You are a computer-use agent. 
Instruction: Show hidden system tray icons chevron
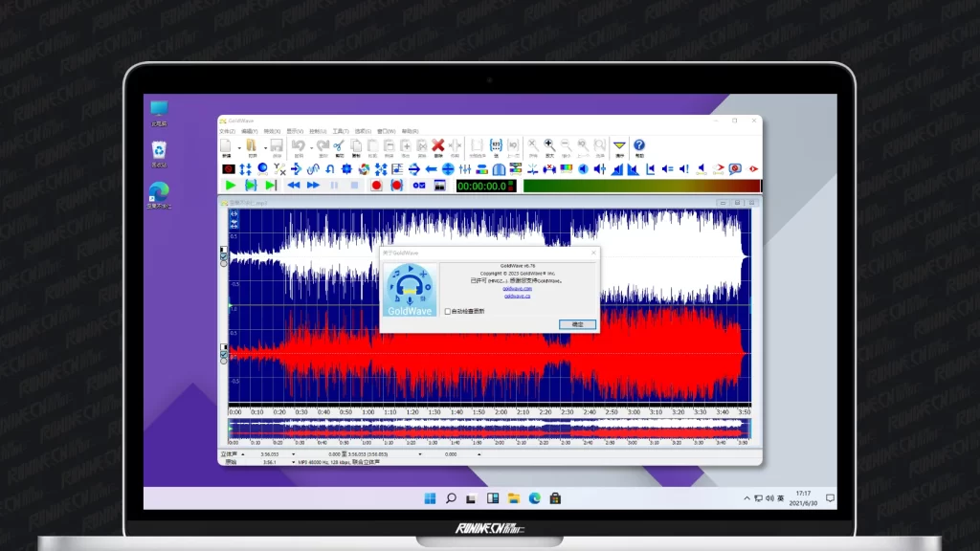click(747, 498)
